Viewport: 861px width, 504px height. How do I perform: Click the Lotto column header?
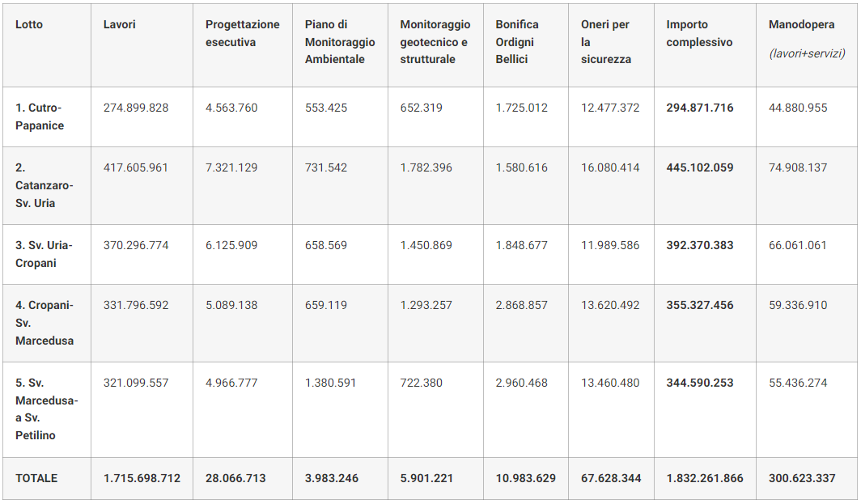(x=29, y=24)
